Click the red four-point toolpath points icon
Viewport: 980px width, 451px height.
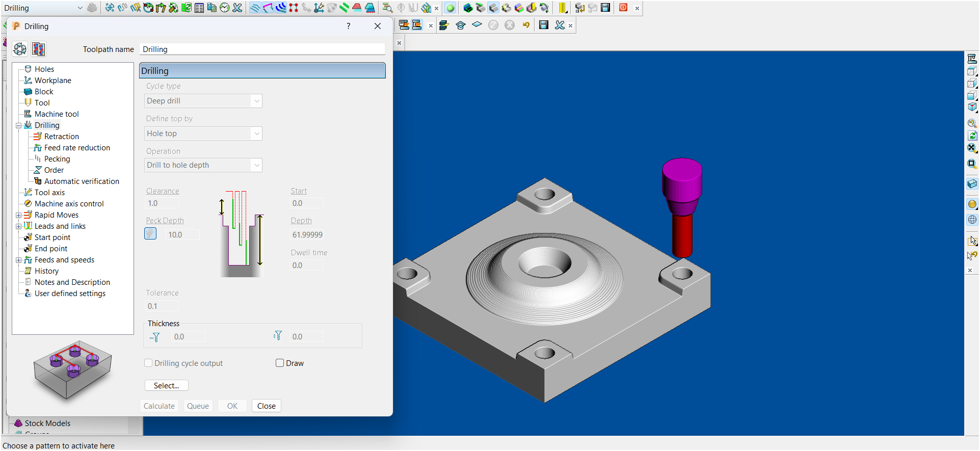click(293, 8)
